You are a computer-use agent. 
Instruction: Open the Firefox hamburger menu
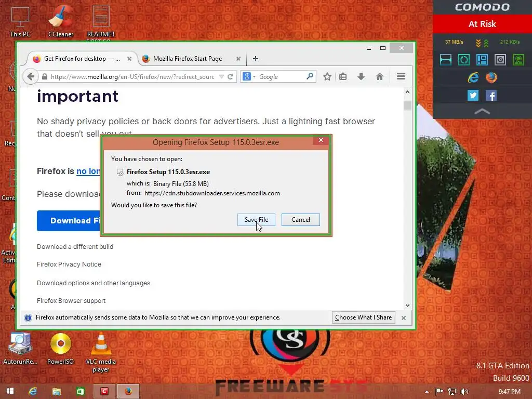point(401,76)
